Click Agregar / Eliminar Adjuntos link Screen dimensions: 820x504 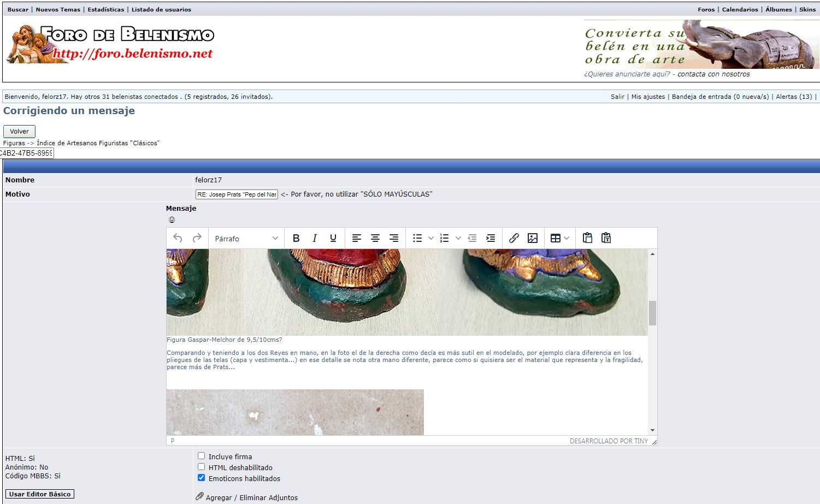[251, 497]
